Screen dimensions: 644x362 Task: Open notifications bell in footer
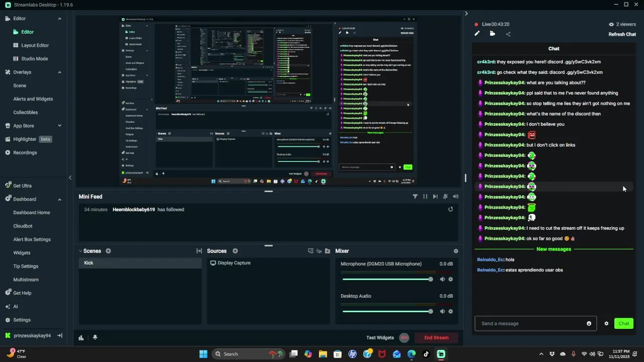(95, 337)
